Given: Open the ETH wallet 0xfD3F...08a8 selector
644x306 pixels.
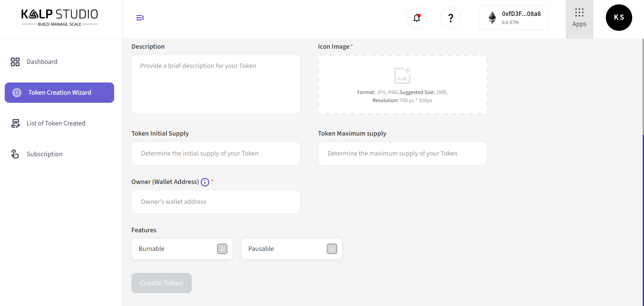Looking at the screenshot, I should [x=513, y=18].
